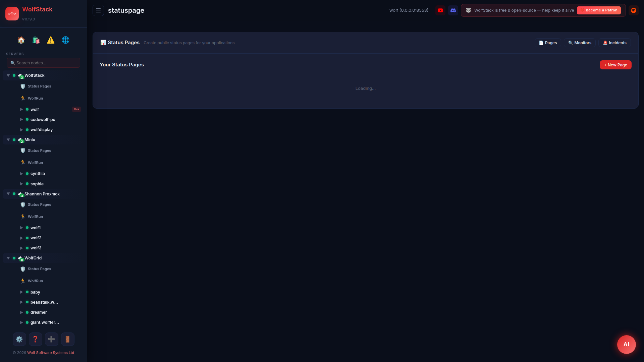Open the YouTube link icon
Viewport: 644px width, 362px height.
440,10
